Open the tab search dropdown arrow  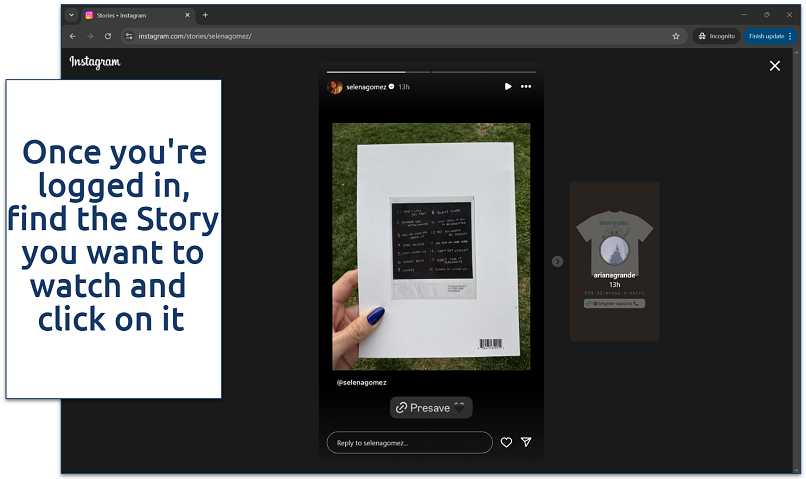(71, 15)
